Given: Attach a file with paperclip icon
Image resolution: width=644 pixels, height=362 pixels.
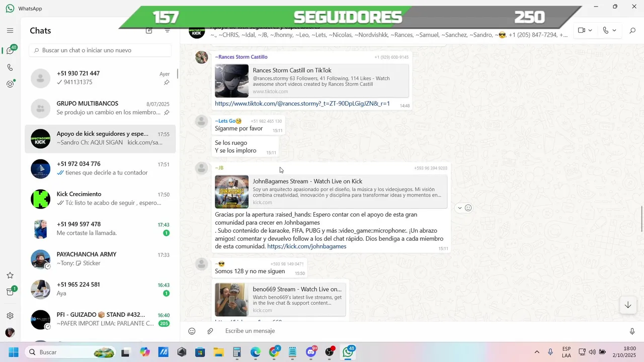Looking at the screenshot, I should [x=210, y=331].
